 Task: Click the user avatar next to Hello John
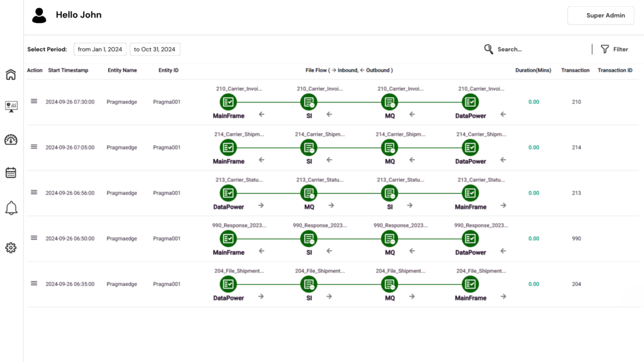pos(38,15)
